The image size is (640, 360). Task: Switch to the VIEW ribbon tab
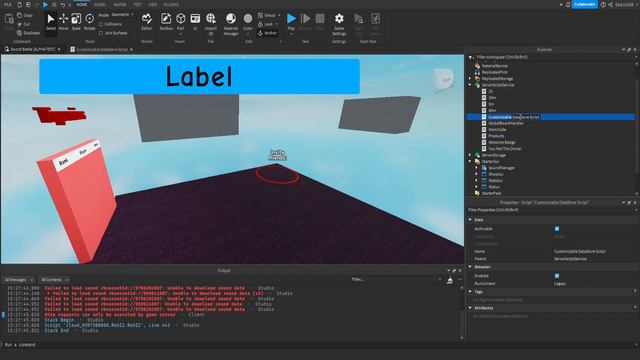click(153, 4)
